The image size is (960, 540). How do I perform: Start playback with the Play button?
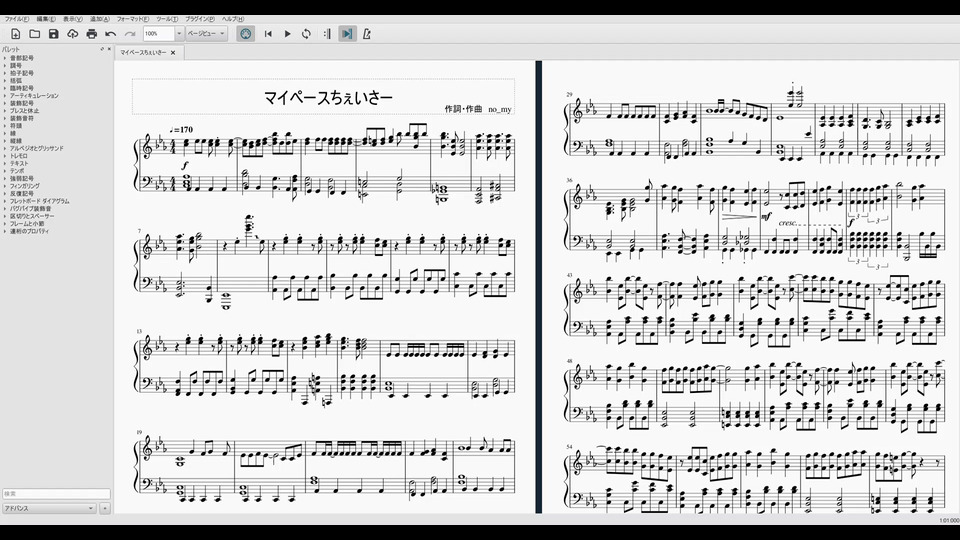287,34
